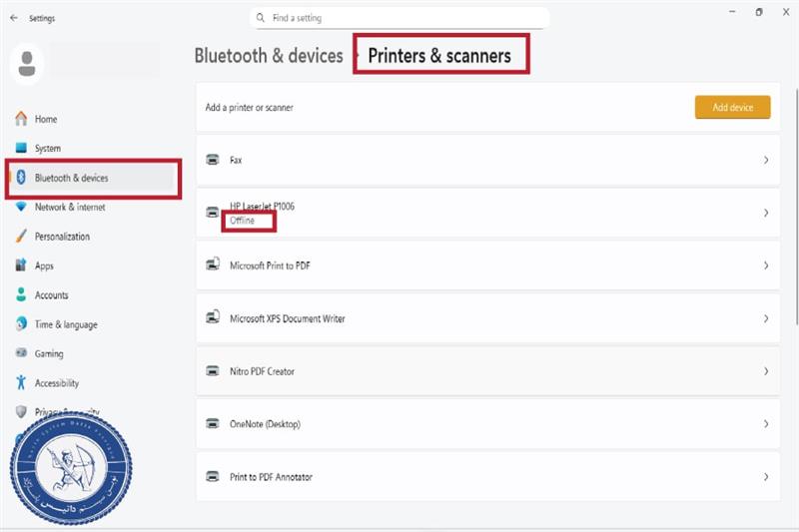Open Time & language settings
The width and height of the screenshot is (799, 532).
tap(66, 324)
